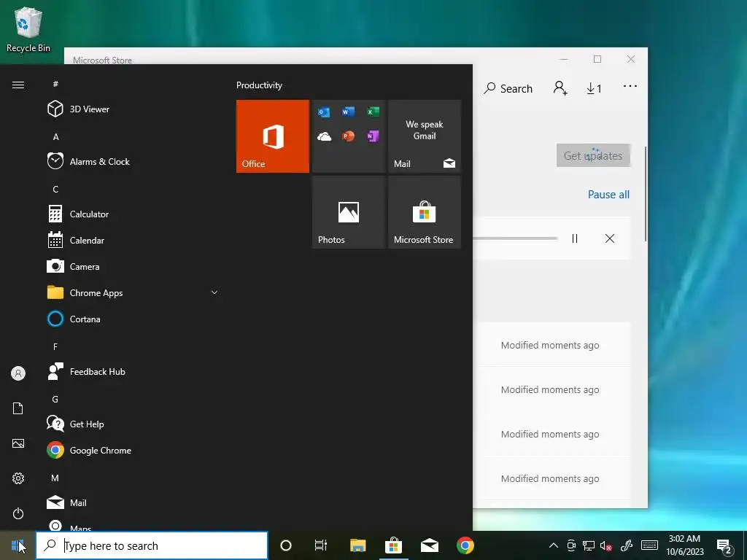Show hidden system tray icons

[553, 545]
